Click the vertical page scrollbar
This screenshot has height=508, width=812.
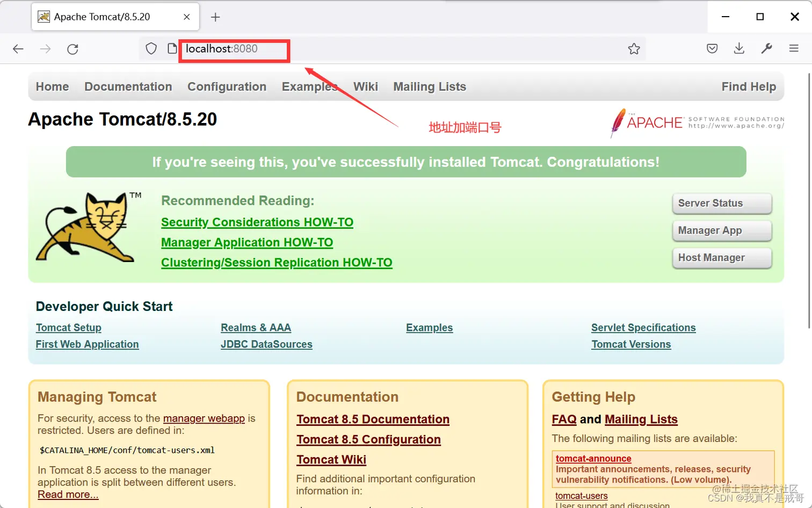[x=809, y=200]
